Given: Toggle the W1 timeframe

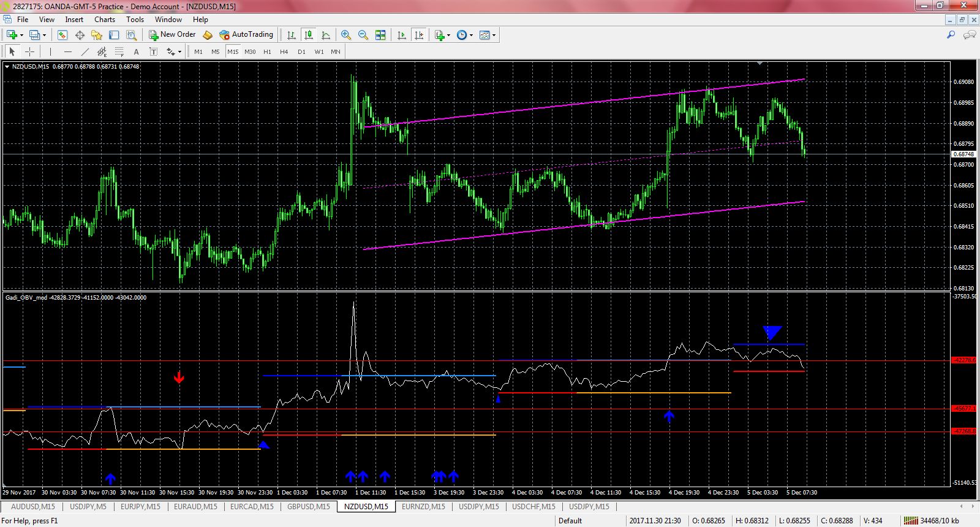Looking at the screenshot, I should [x=319, y=51].
